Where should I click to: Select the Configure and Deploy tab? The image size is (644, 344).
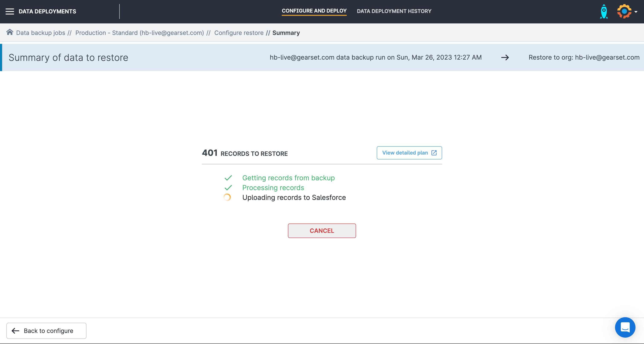click(x=314, y=11)
